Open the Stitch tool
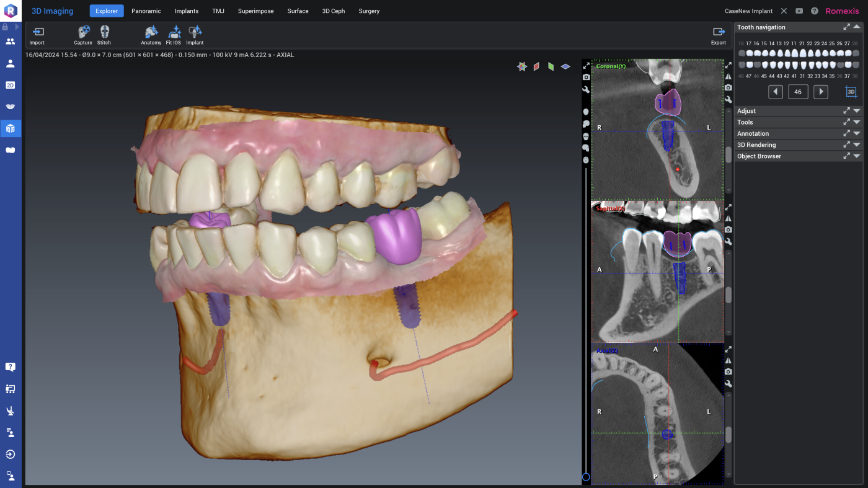868x488 pixels. click(x=104, y=35)
